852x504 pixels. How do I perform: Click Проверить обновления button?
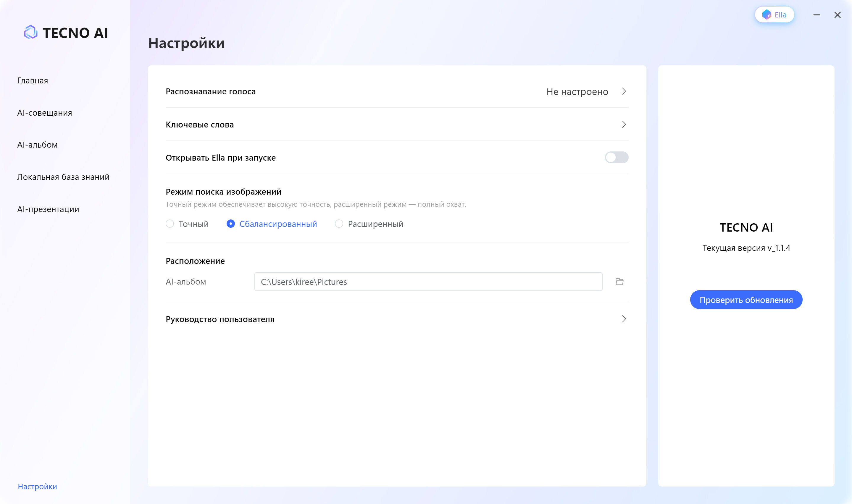pos(746,300)
